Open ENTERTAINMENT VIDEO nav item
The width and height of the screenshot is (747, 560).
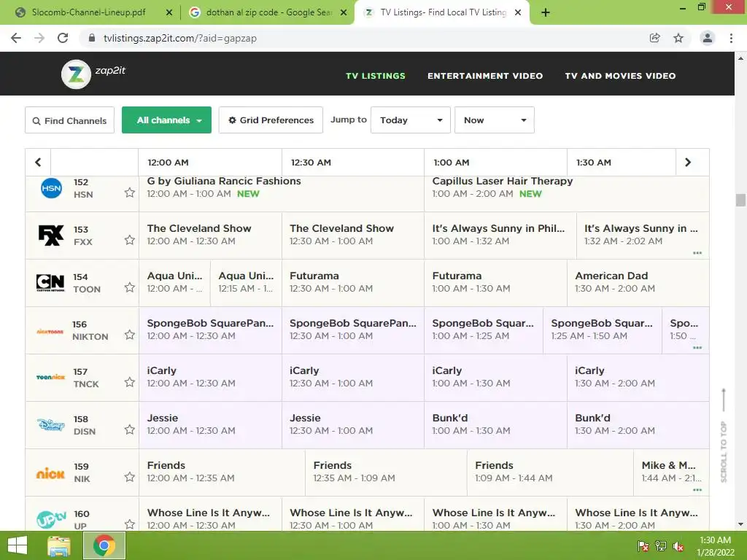point(485,76)
